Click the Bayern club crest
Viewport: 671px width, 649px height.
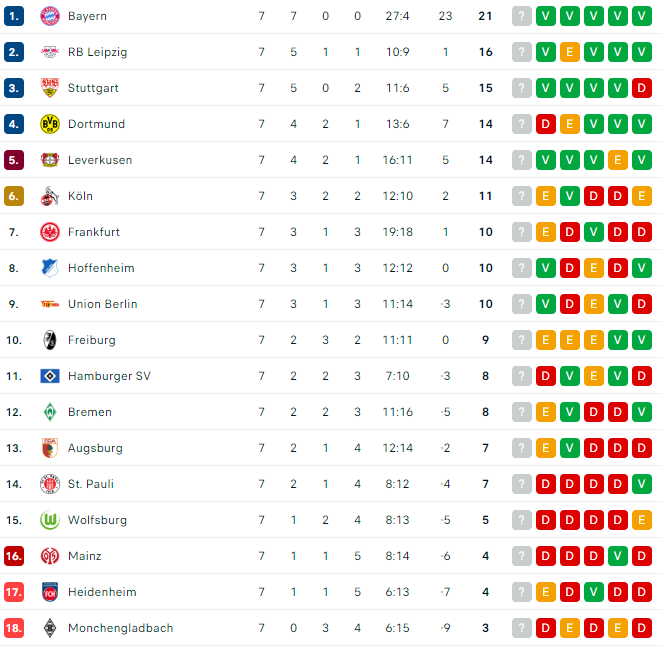pyautogui.click(x=50, y=16)
